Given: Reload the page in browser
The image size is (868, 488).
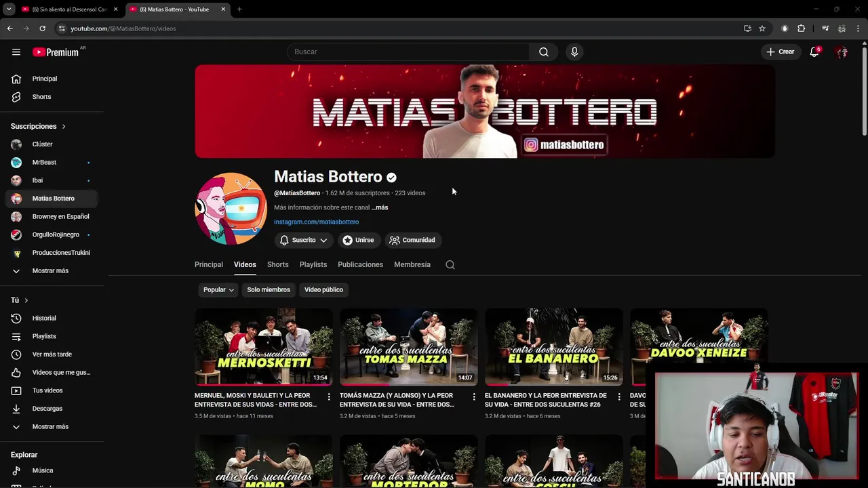Looking at the screenshot, I should (x=42, y=28).
